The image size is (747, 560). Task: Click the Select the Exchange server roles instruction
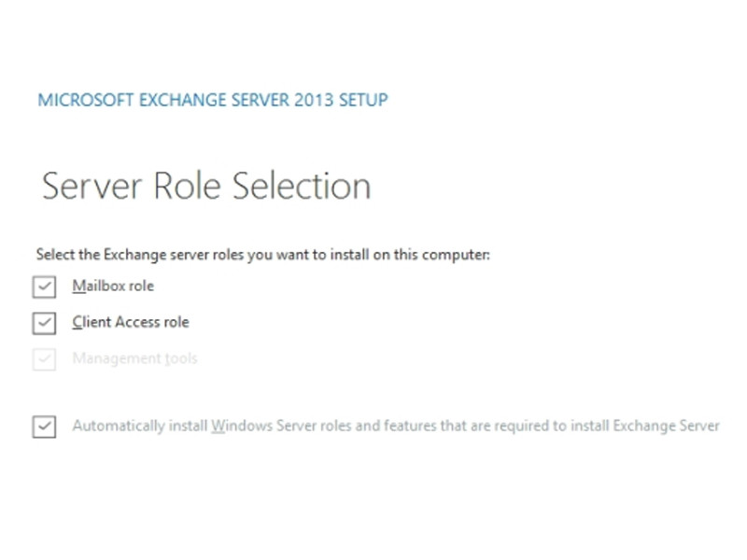click(x=263, y=255)
